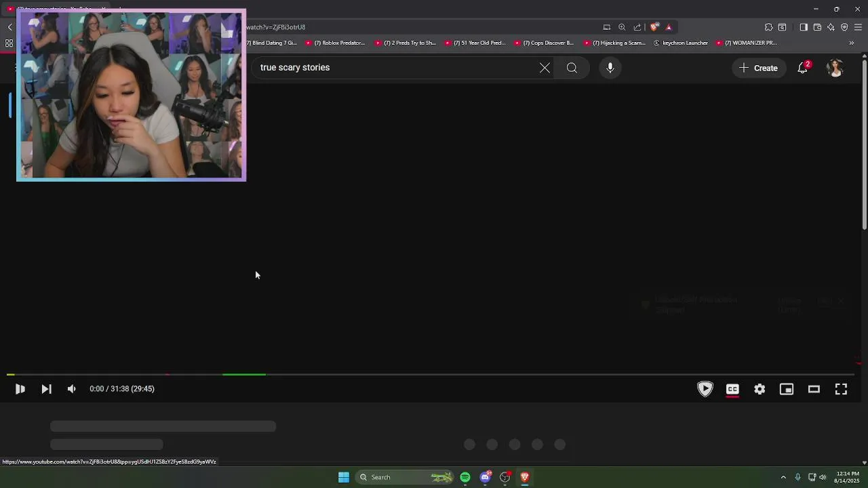Screen dimensions: 868x488
Task: Open the '2 Preds Try to Sh...' bookmark
Action: 405,43
